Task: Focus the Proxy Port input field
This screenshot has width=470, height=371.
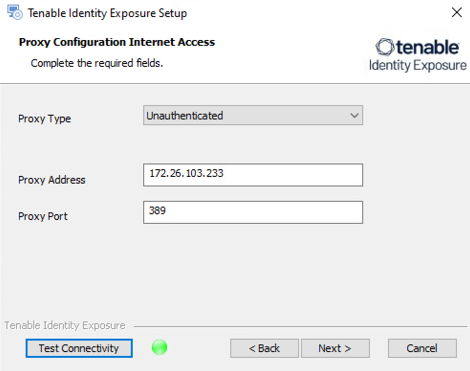Action: (253, 212)
